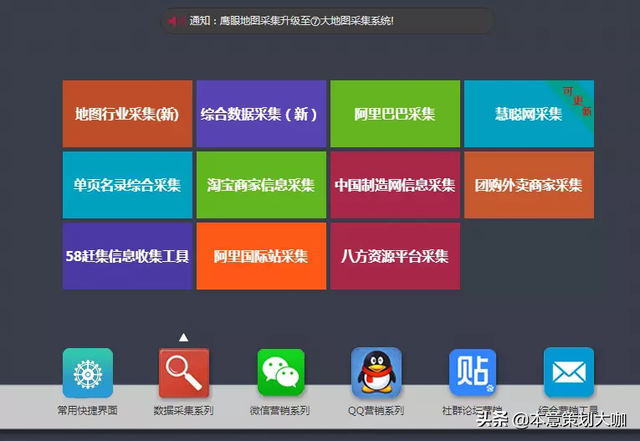Open 八方资源平台采集 tile
The height and width of the screenshot is (441, 640).
[x=395, y=256]
